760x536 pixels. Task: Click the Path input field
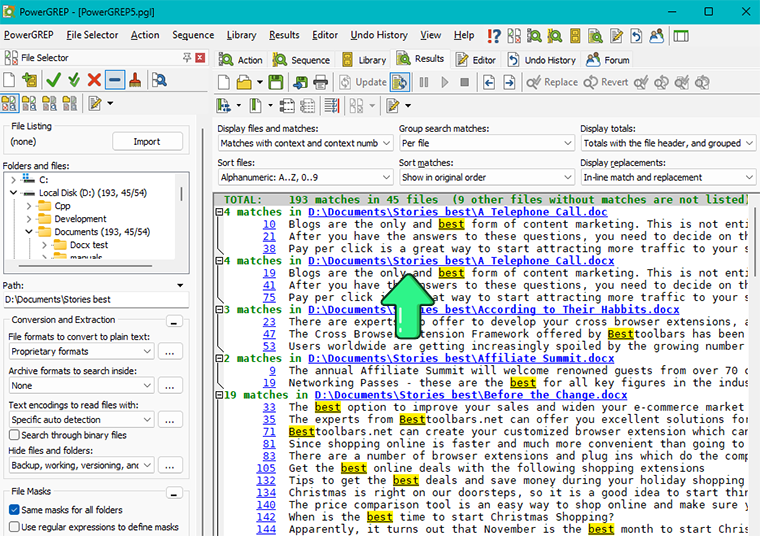point(96,300)
